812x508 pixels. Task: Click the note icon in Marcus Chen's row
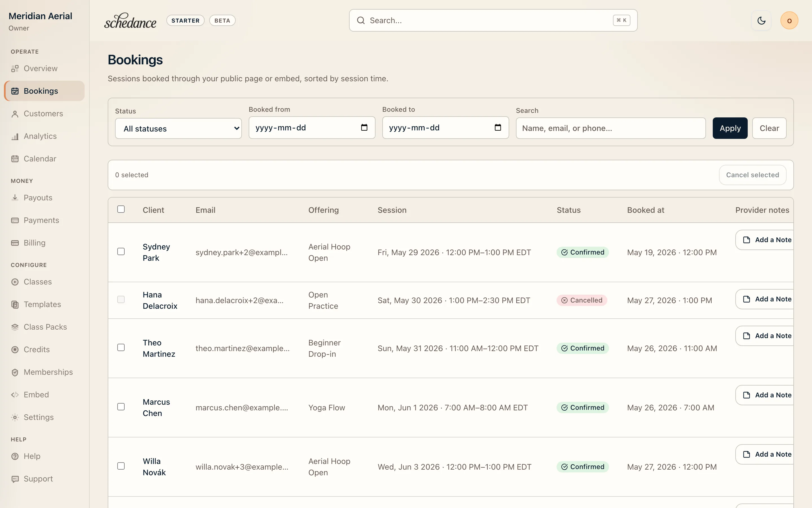coord(747,395)
